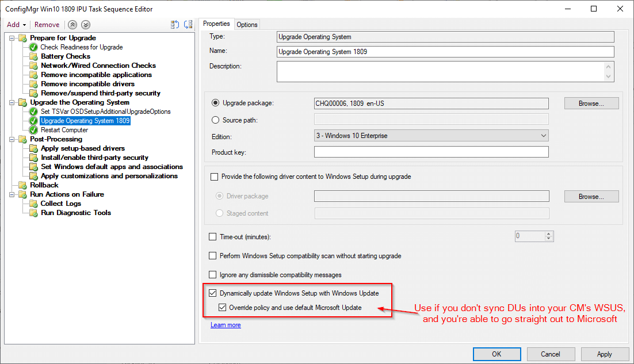Select the Staged content radio button
The image size is (634, 364).
pos(220,213)
